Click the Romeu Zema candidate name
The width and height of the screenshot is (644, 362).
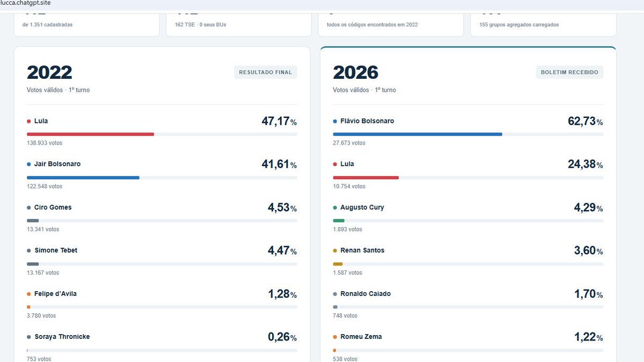[x=361, y=337]
